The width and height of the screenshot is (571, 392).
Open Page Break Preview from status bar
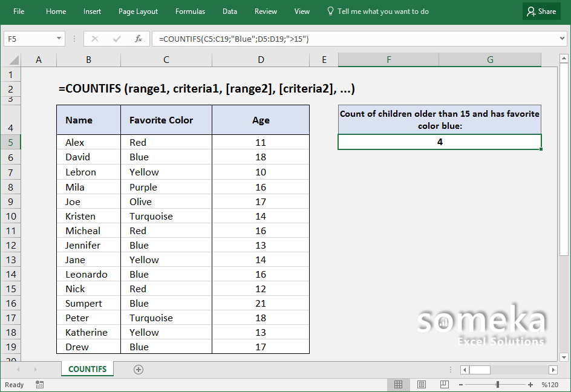[x=444, y=384]
